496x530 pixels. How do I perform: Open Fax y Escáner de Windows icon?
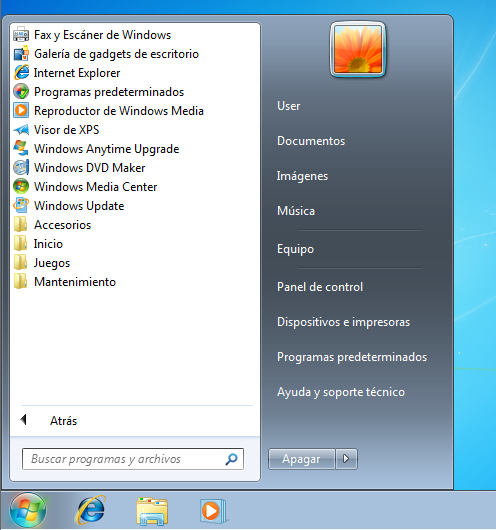click(x=21, y=35)
